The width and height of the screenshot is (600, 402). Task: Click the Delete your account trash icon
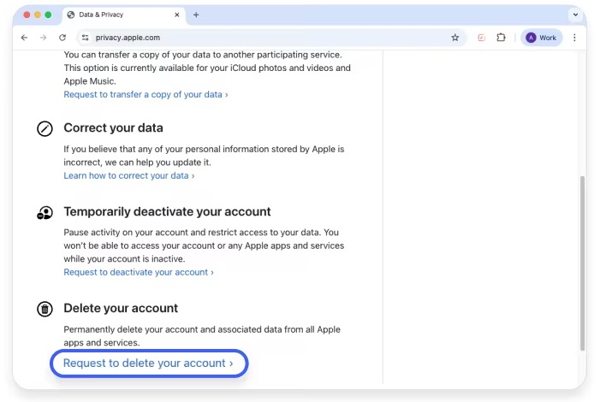point(45,309)
